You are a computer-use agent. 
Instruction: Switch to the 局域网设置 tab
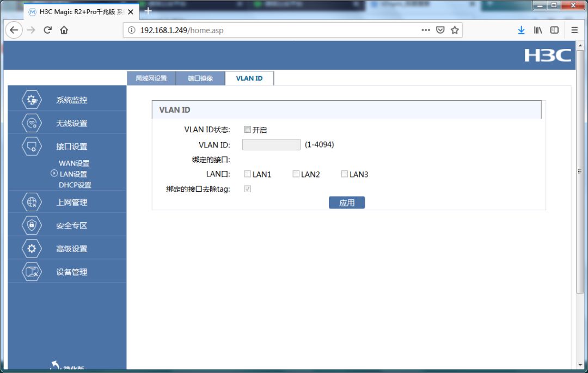(x=151, y=78)
